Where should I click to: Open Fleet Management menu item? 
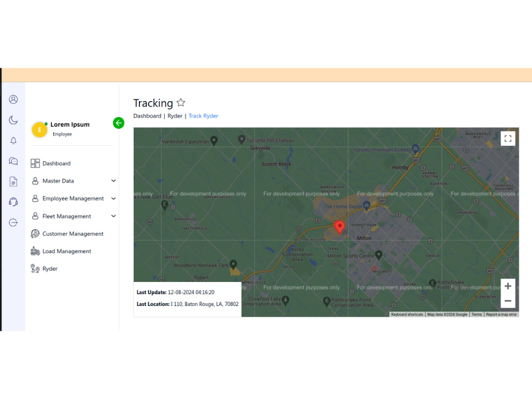[x=66, y=216]
